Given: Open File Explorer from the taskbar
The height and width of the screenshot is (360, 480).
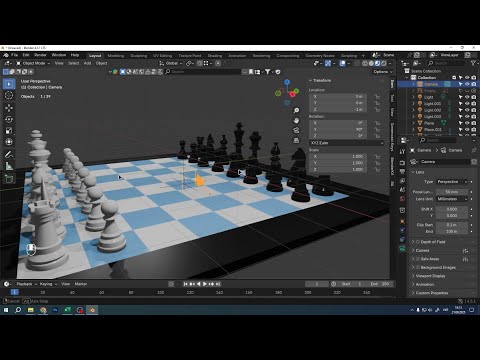Looking at the screenshot, I should pyautogui.click(x=31, y=310).
